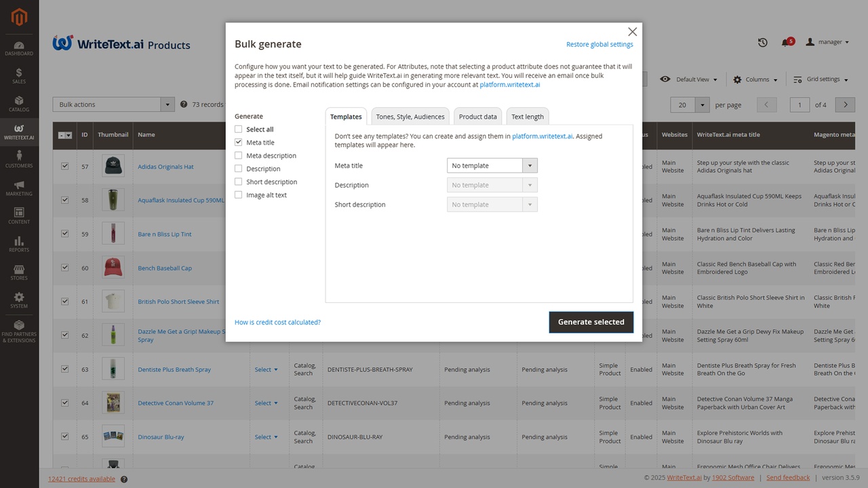This screenshot has height=488, width=868.
Task: Open the Marketing sidebar menu
Action: tap(18, 187)
